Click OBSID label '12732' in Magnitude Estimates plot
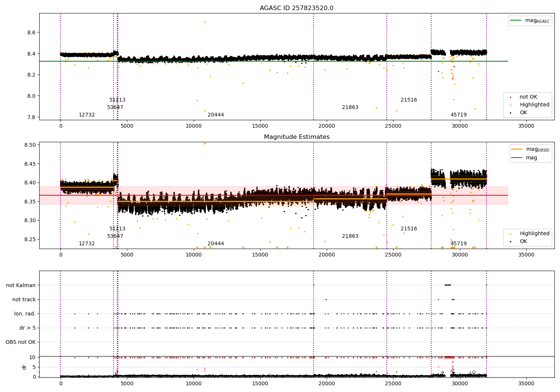The height and width of the screenshot is (392, 560). coord(87,244)
